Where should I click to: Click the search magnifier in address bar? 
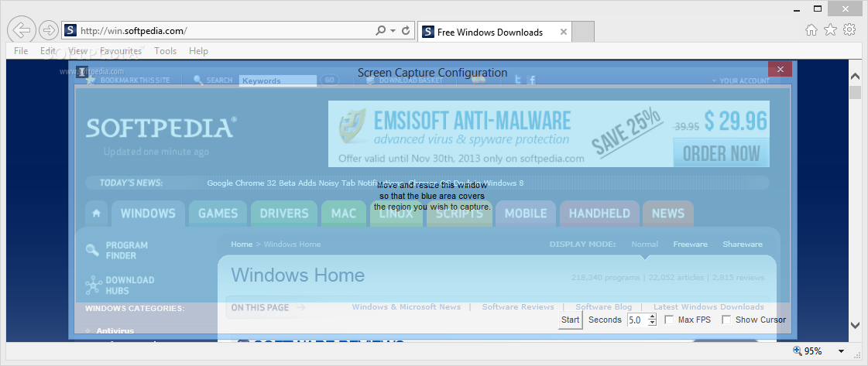(380, 31)
